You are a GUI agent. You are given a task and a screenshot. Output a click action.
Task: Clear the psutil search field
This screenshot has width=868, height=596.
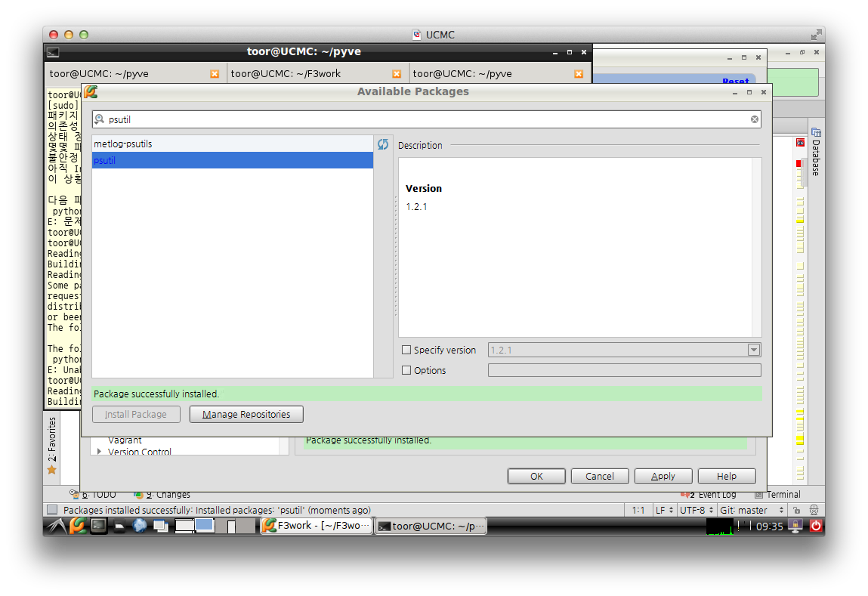pyautogui.click(x=754, y=119)
